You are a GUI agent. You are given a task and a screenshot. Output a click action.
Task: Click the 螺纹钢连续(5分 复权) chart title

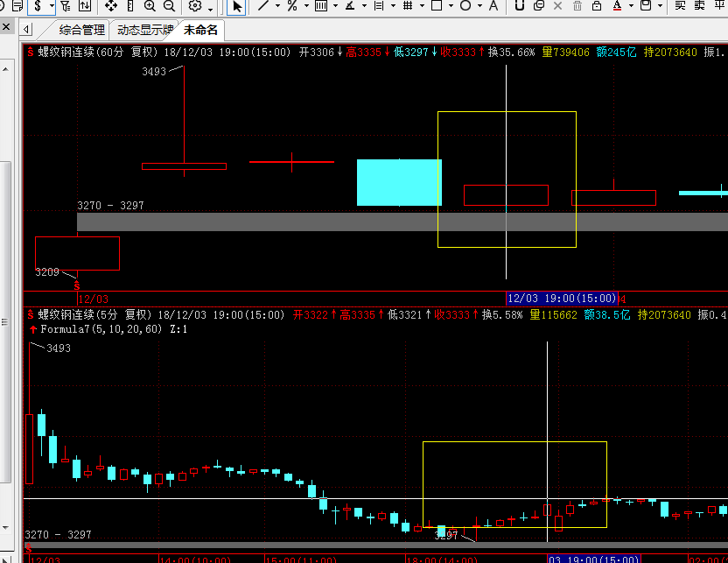coord(94,315)
